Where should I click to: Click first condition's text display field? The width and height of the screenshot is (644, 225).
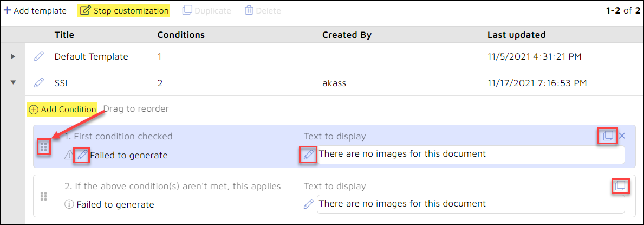pyautogui.click(x=471, y=155)
